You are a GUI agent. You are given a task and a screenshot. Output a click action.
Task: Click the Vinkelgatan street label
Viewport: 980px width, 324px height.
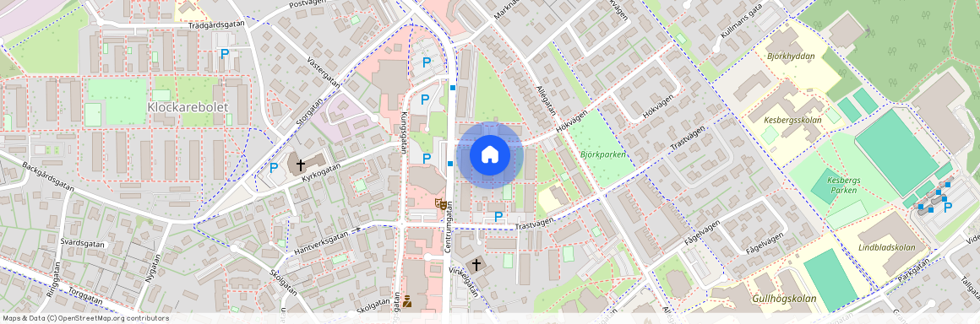pyautogui.click(x=464, y=282)
